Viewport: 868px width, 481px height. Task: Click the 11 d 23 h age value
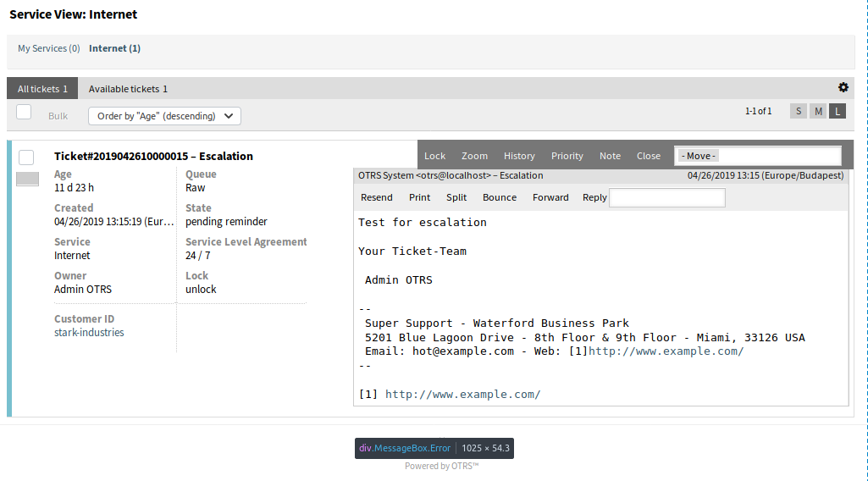click(75, 188)
